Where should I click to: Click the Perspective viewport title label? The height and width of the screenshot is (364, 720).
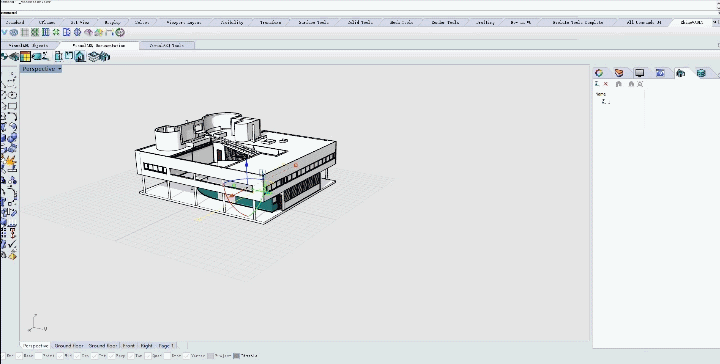tap(38, 69)
